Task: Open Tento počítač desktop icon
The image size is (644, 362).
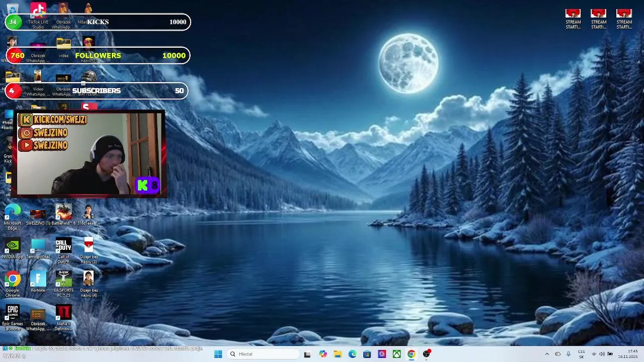Action: click(38, 248)
